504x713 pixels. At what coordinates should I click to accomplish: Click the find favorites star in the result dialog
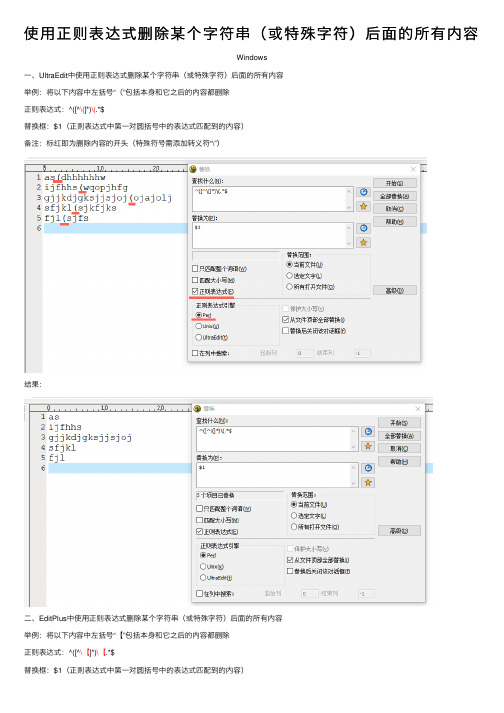click(368, 446)
